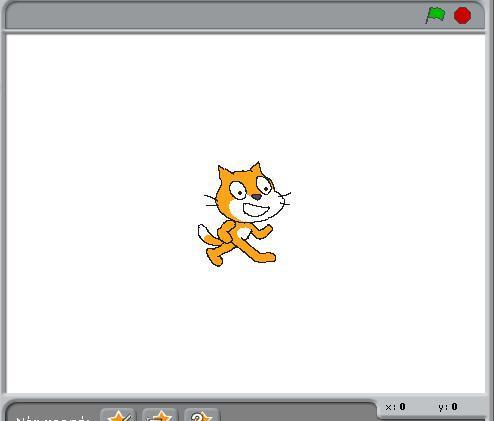
Task: Select the orange cat sprite on stage
Action: (243, 214)
